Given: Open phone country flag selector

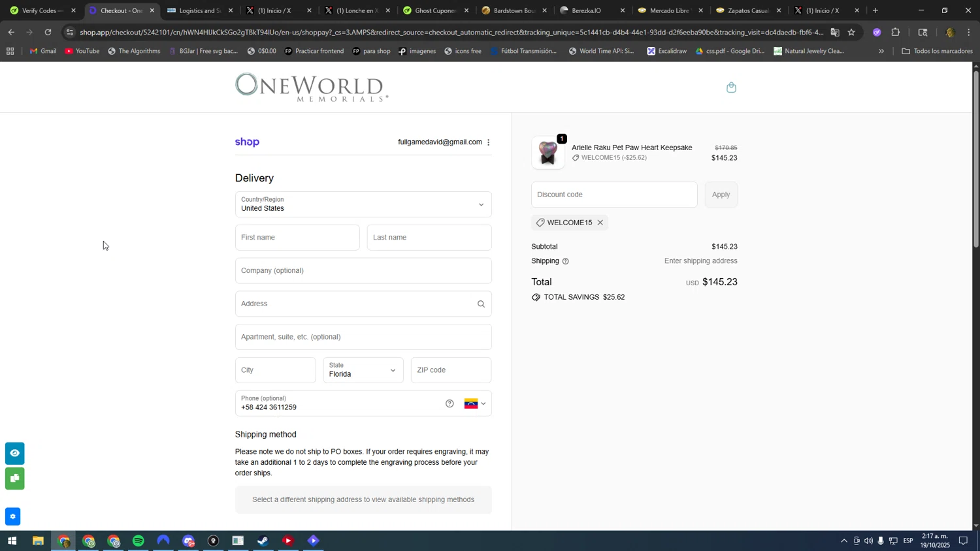Looking at the screenshot, I should click(475, 403).
